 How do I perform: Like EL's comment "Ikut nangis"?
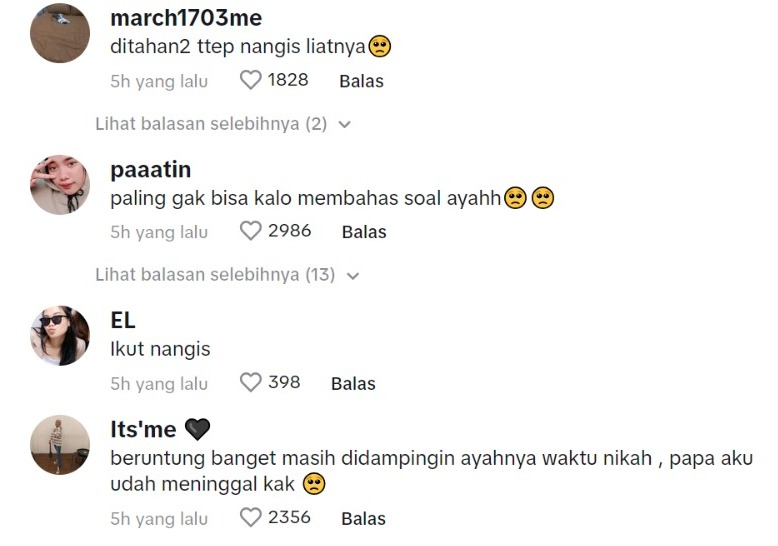(x=250, y=382)
